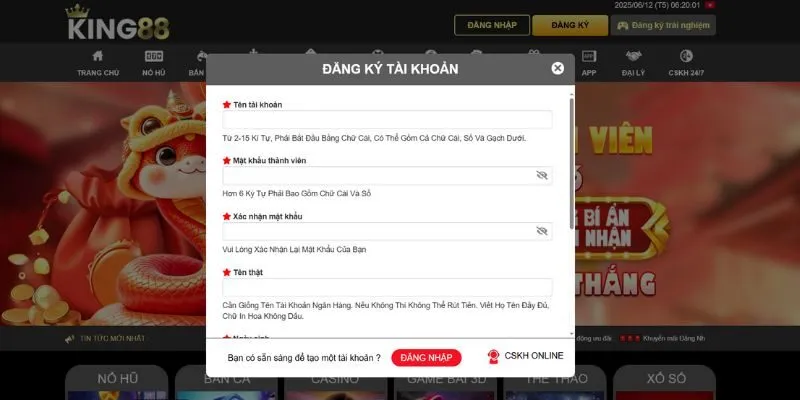Screen dimensions: 800x400
Task: Select the Game Bài 3D category card
Action: pyautogui.click(x=445, y=383)
